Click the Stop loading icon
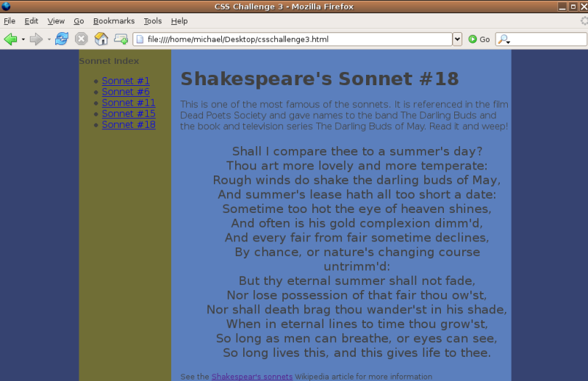Image resolution: width=588 pixels, height=381 pixels. click(x=81, y=39)
